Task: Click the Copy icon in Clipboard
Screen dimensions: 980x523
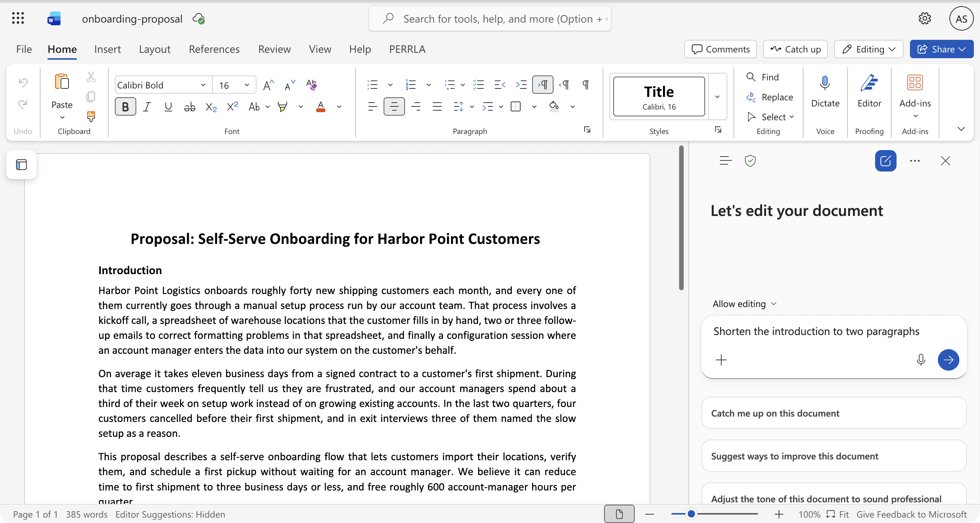Action: (91, 97)
